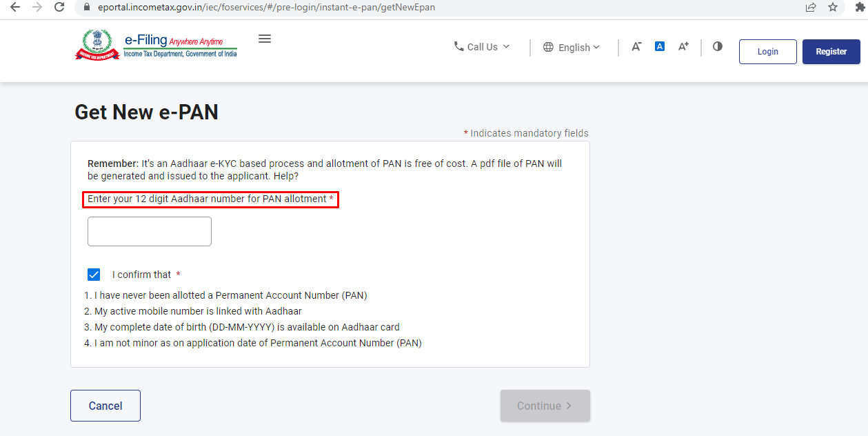Screen dimensions: 868x436
Task: Click the share page icon in address bar
Action: [x=811, y=8]
